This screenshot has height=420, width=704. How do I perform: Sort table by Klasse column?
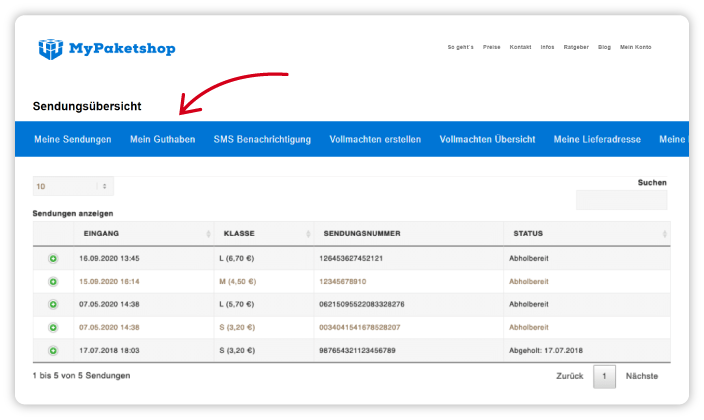[x=264, y=234]
